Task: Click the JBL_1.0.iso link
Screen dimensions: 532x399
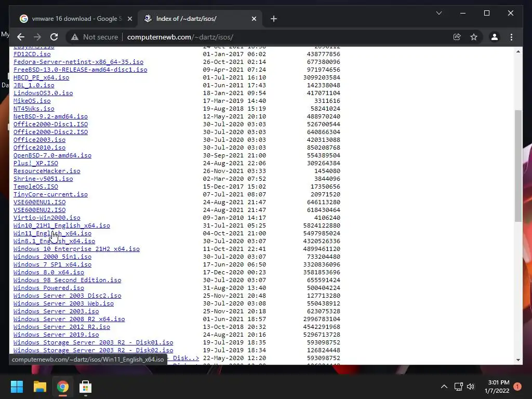Action: (x=34, y=85)
